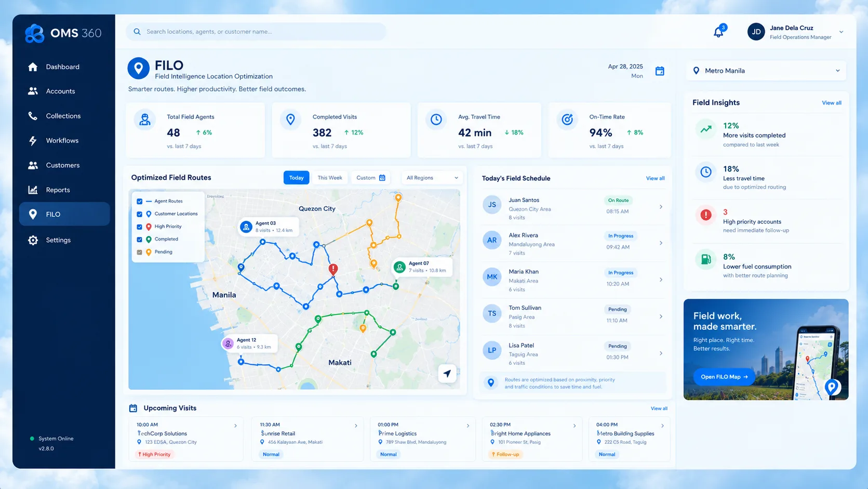Toggle the High Priority legend checkbox
Image resolution: width=868 pixels, height=489 pixels.
coord(139,227)
